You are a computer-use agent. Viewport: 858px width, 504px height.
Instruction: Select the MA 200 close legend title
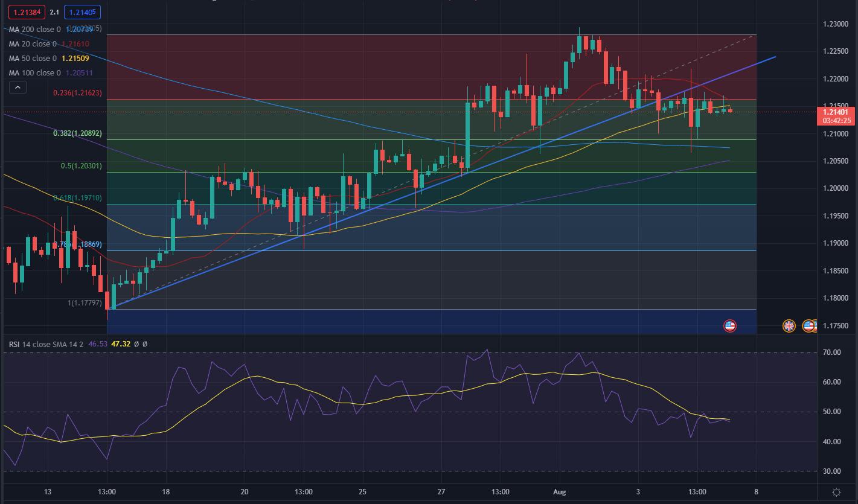(x=34, y=28)
